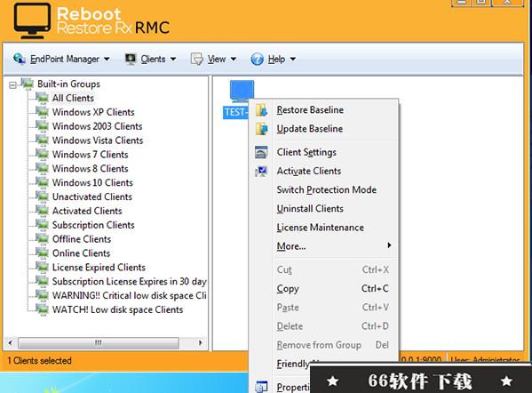Viewport: 532px width, 393px height.
Task: Click the License Expired Clients group icon
Action: 43,268
